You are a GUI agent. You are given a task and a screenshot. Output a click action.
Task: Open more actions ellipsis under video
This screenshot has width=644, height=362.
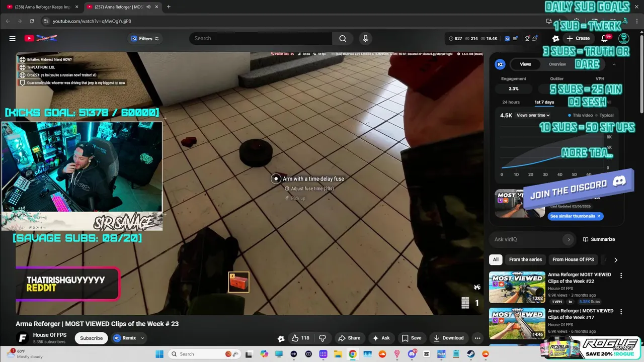click(477, 338)
